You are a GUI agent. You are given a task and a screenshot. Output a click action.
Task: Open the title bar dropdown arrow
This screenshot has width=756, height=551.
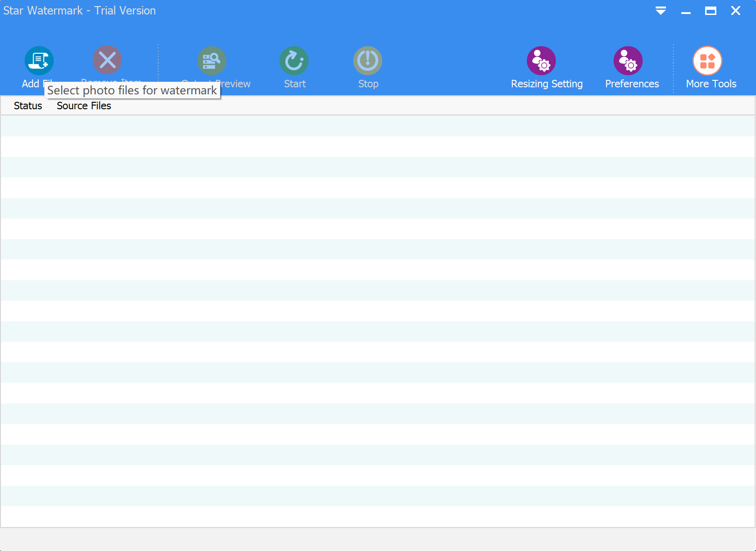pos(661,10)
